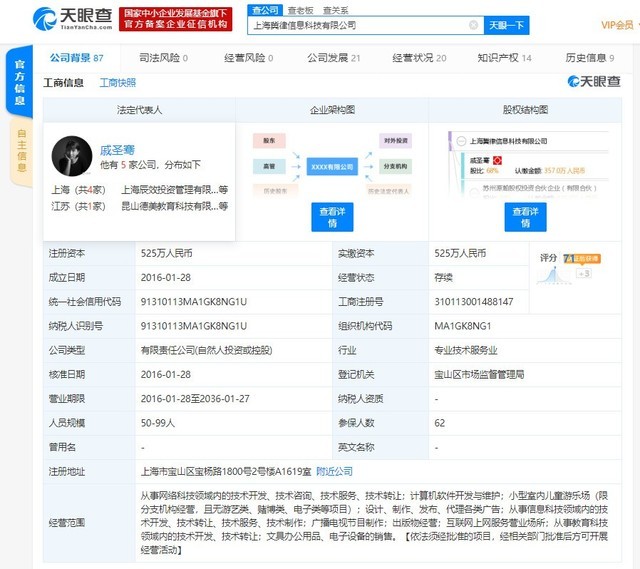Open 上海辰效投资管理有限 company link
Screen dimensions: 640x569
(x=174, y=190)
